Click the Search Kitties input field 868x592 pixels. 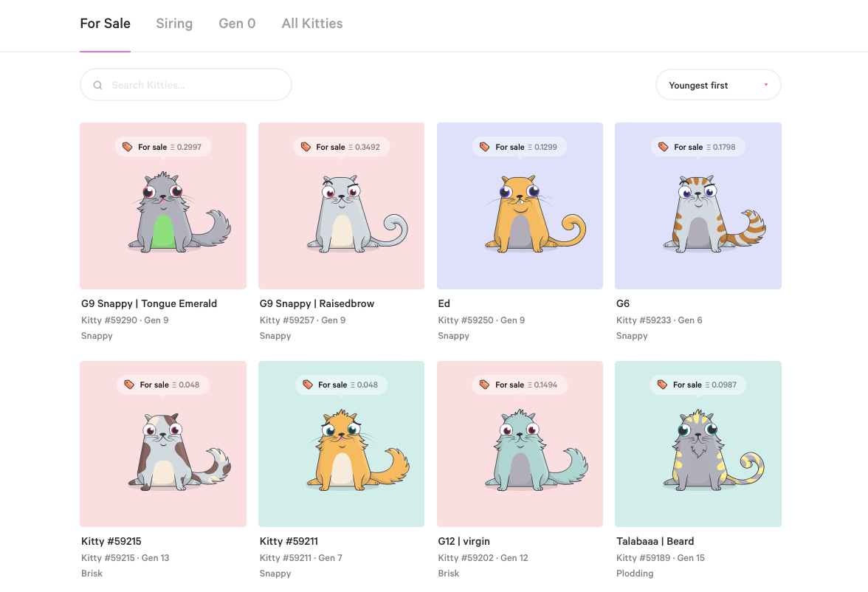tap(186, 85)
